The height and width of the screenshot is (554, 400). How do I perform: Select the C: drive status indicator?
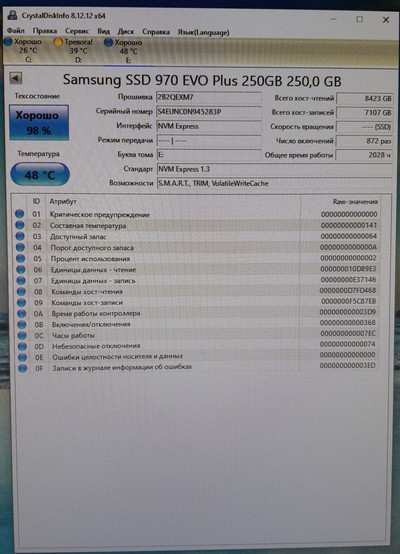tap(23, 51)
